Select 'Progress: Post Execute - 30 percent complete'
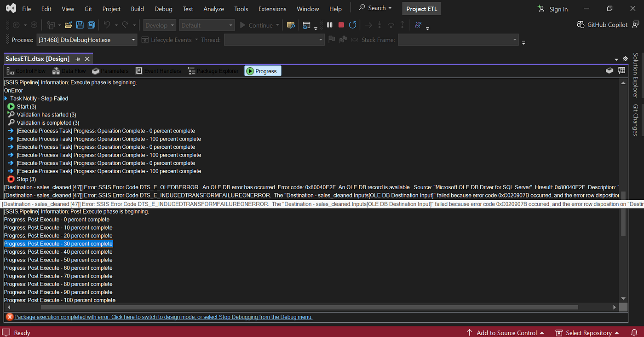 [58, 244]
